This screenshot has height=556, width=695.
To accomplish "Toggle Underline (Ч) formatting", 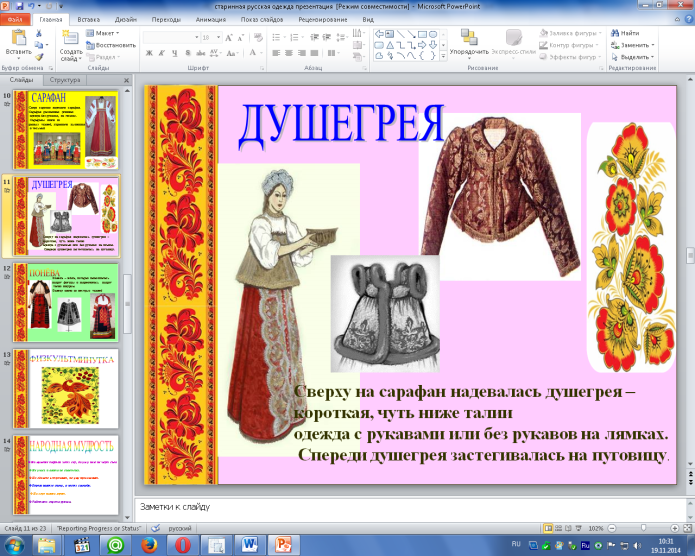I will (175, 53).
